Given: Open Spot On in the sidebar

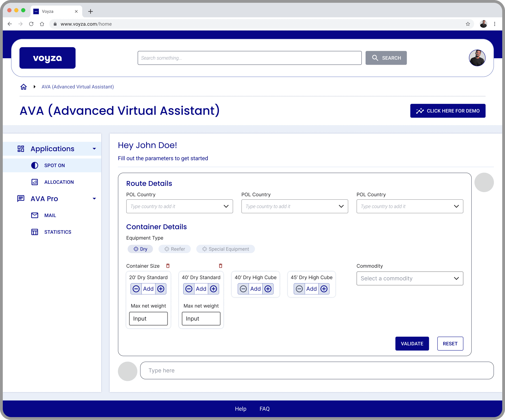Looking at the screenshot, I should [52, 166].
